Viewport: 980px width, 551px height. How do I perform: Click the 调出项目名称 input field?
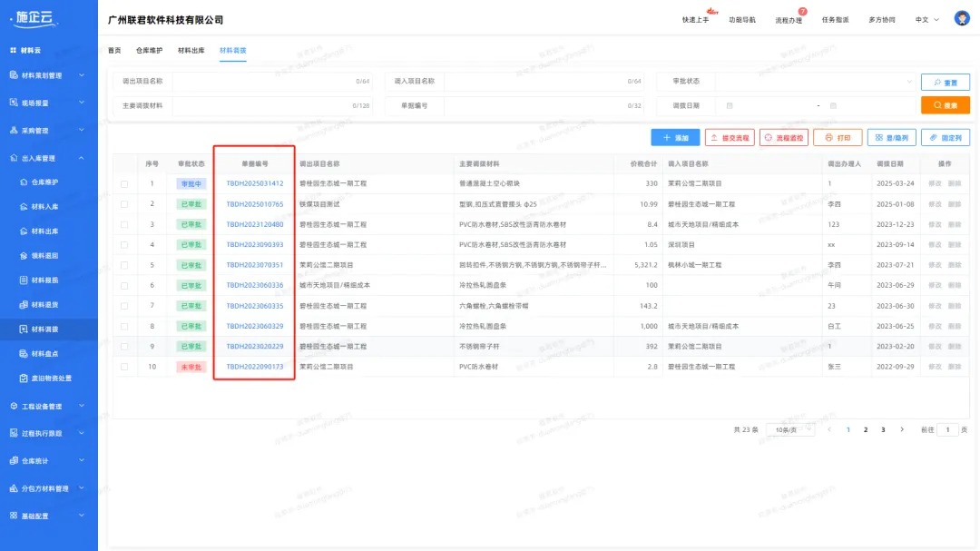coord(270,82)
